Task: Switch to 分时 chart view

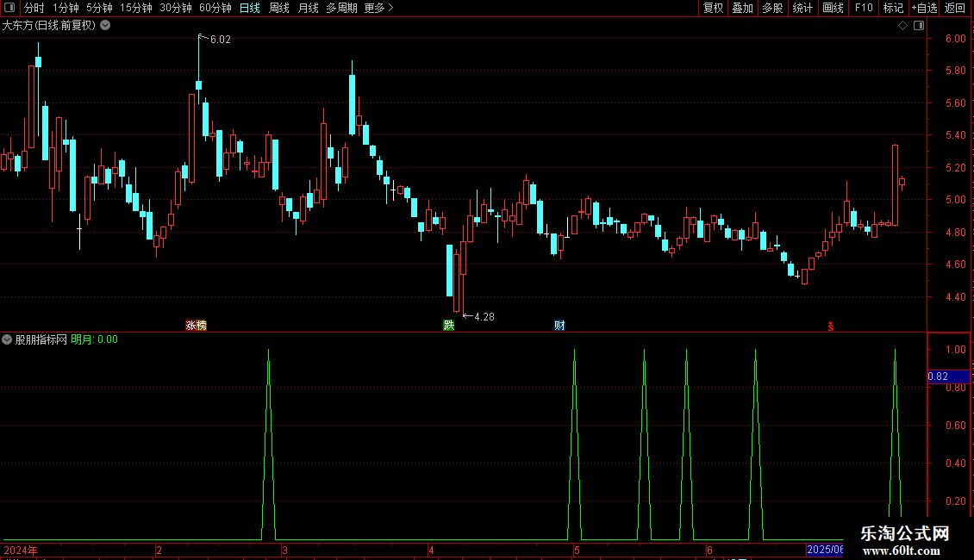Action: point(34,8)
